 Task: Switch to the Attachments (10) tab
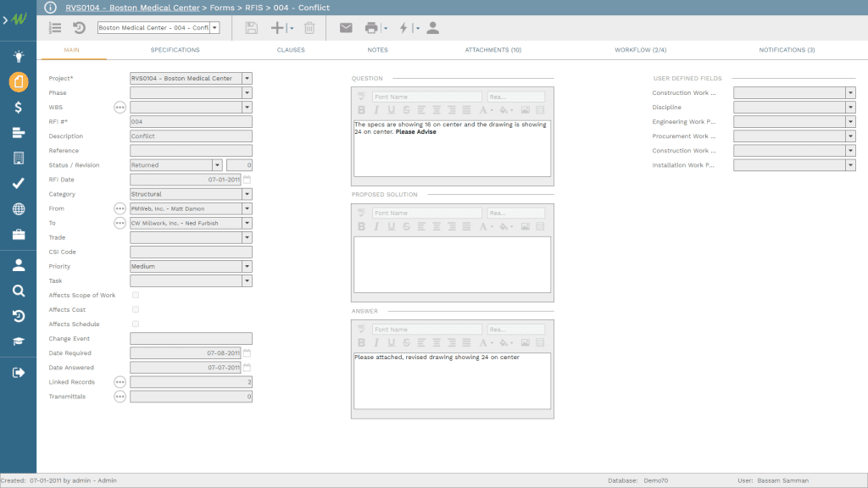pyautogui.click(x=493, y=50)
